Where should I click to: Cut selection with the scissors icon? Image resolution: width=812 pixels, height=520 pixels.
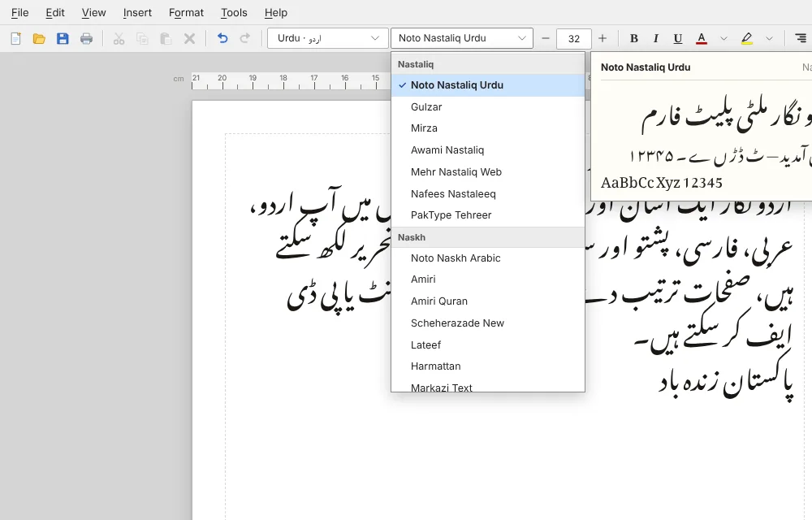coord(119,38)
